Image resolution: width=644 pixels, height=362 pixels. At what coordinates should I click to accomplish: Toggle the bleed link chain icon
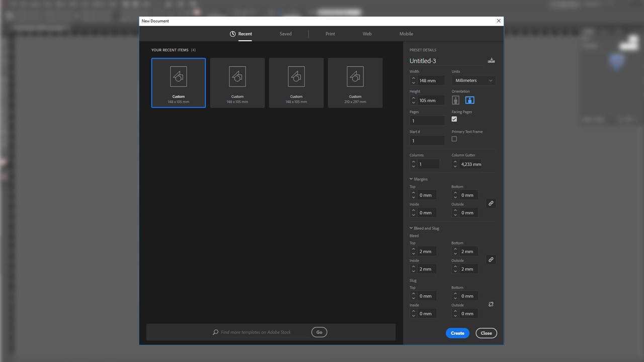(491, 260)
